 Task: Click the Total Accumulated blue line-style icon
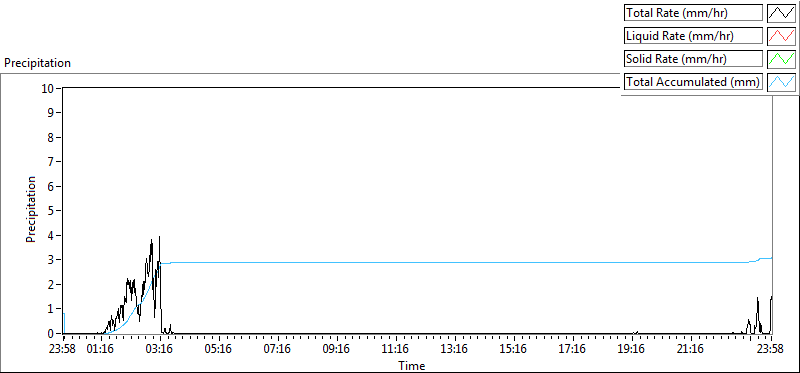pyautogui.click(x=782, y=82)
